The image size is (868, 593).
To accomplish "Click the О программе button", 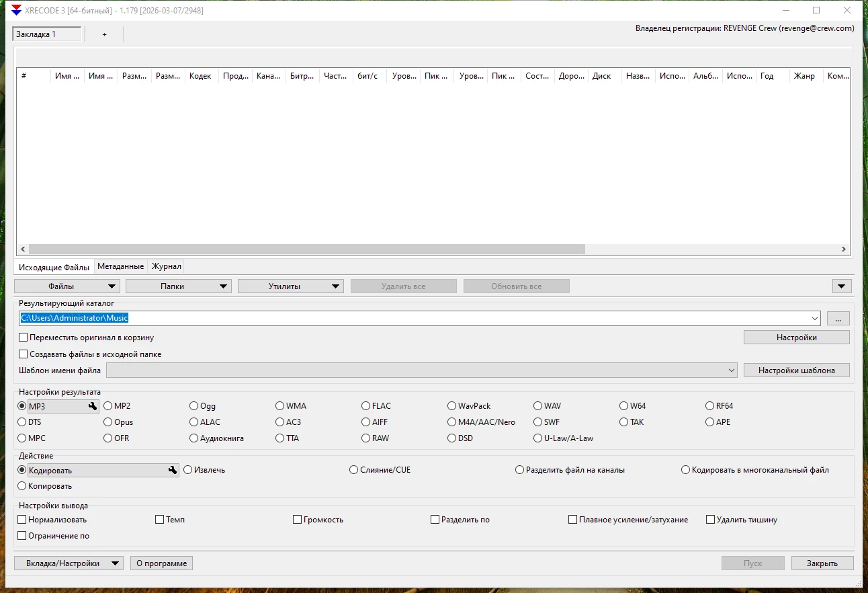I will tap(161, 563).
